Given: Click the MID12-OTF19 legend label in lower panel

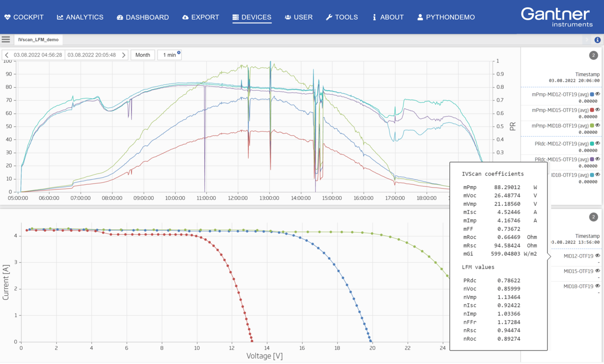Looking at the screenshot, I should pos(578,256).
